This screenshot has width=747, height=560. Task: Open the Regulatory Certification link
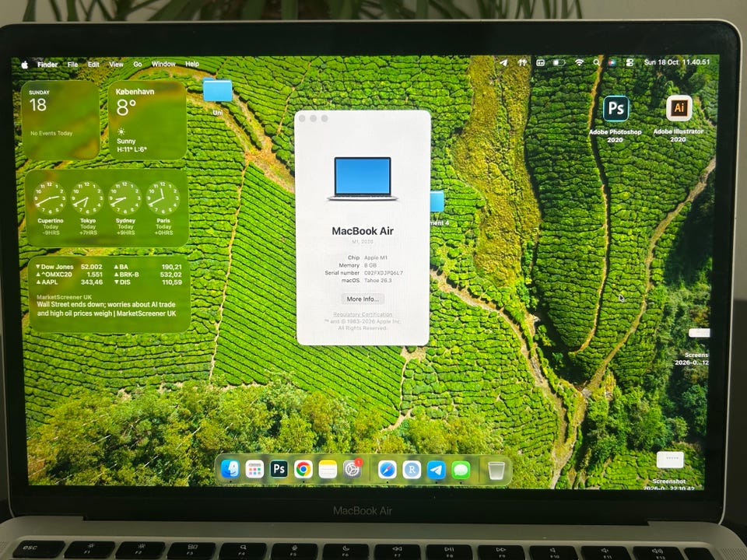point(363,314)
